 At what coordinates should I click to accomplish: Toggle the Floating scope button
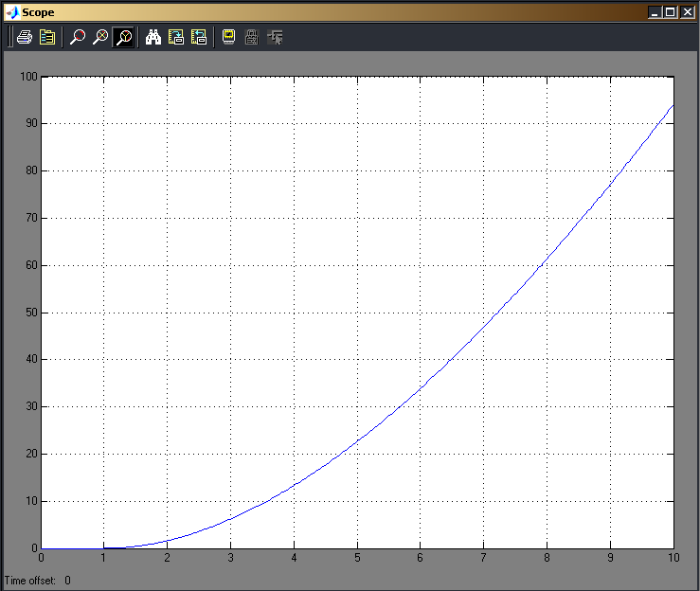(x=228, y=37)
